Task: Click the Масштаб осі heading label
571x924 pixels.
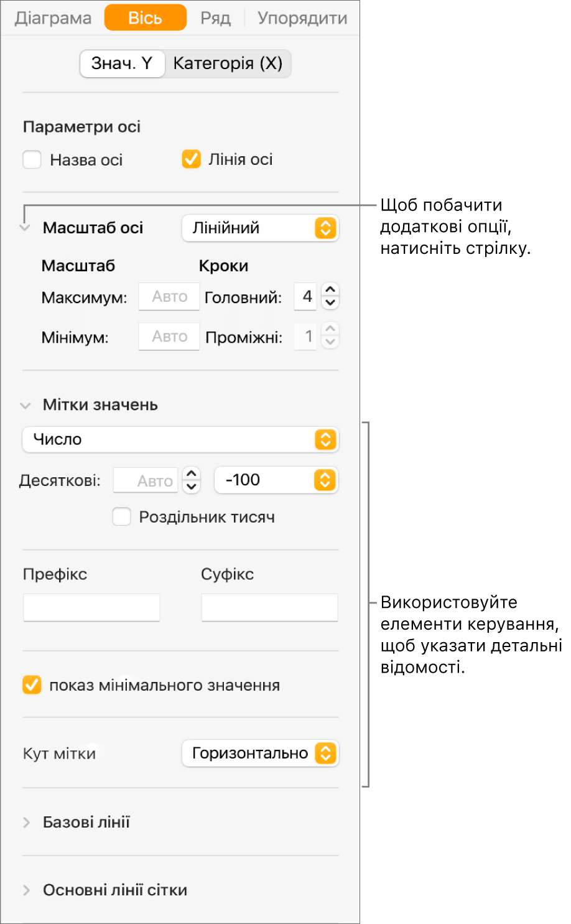Action: (93, 228)
